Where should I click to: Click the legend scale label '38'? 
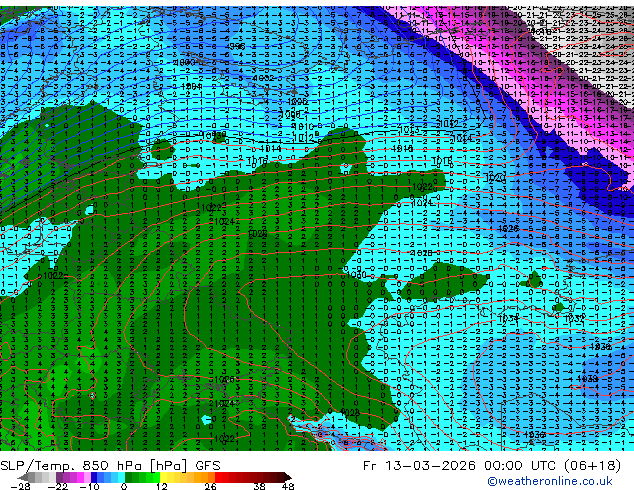point(259,486)
